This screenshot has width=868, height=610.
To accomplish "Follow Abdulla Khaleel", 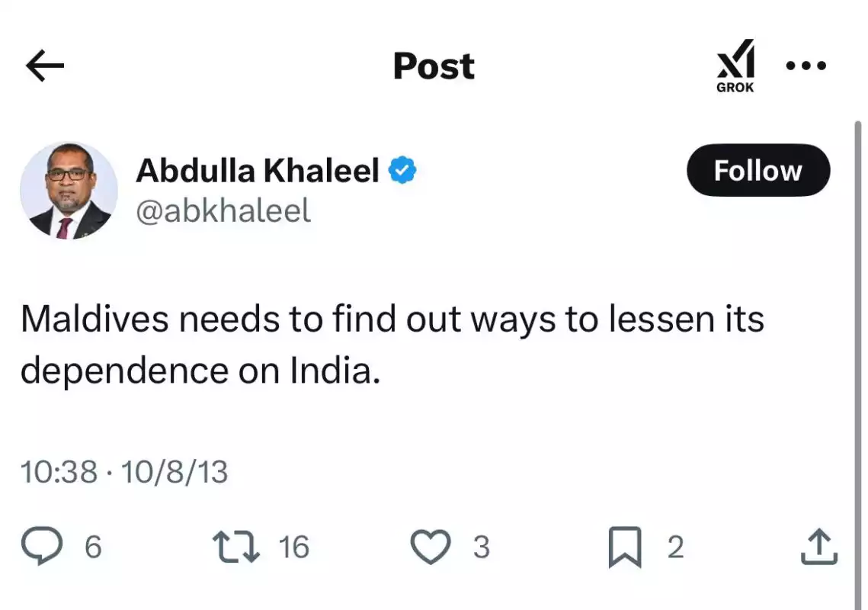I will 757,170.
